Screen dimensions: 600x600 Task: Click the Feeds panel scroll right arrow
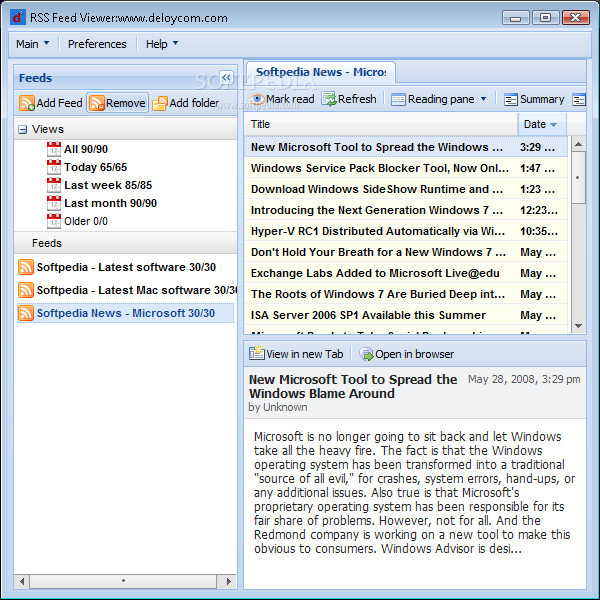point(228,581)
